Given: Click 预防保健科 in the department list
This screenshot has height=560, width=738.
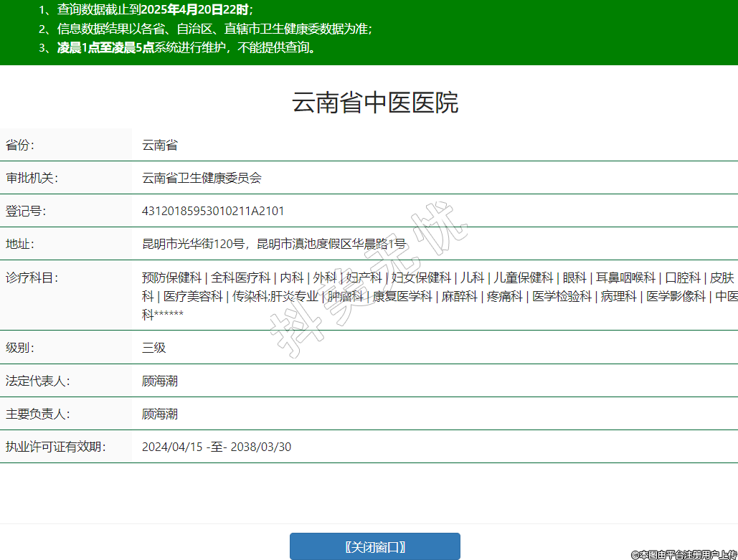Looking at the screenshot, I should click(x=171, y=277).
